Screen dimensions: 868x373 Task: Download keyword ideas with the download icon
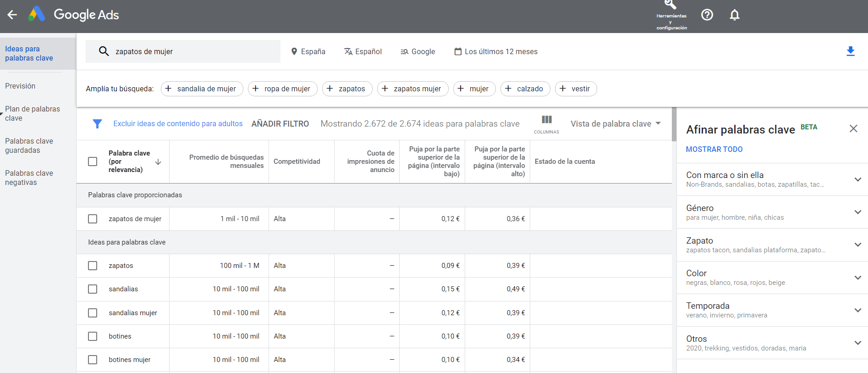click(x=851, y=51)
